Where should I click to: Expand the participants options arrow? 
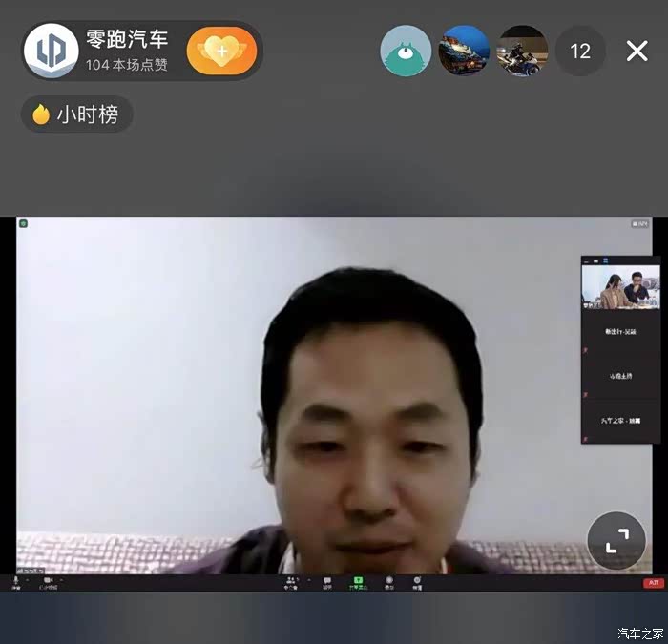click(x=309, y=580)
